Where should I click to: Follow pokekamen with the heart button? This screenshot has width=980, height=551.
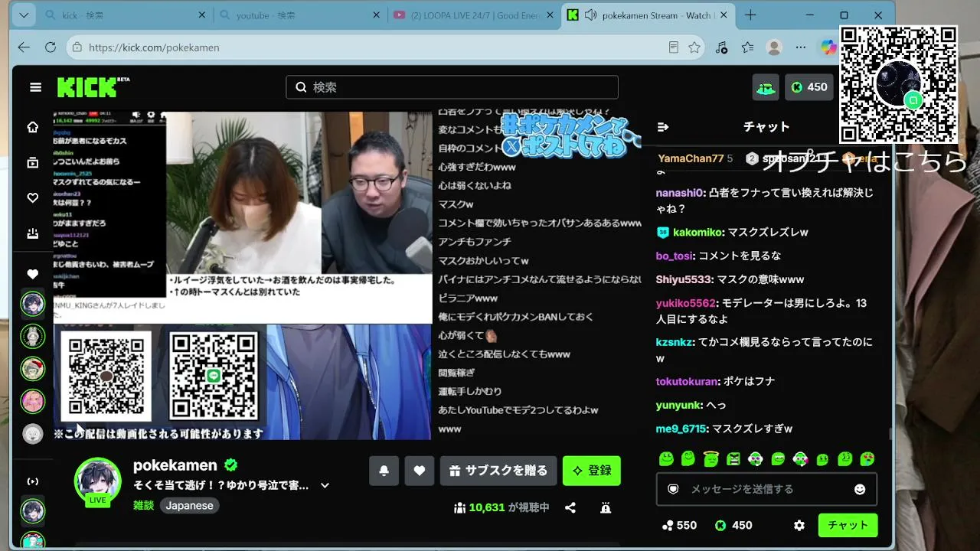tap(419, 471)
